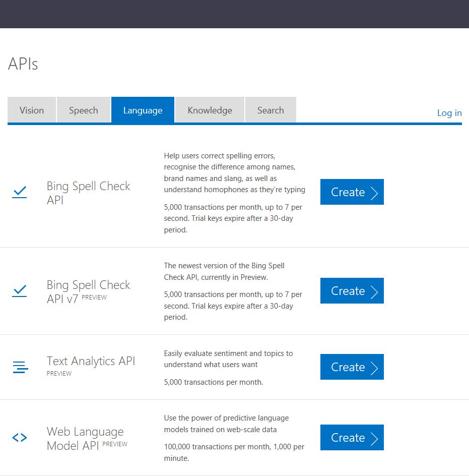Image resolution: width=469 pixels, height=476 pixels.
Task: Create a Web Language Model API key
Action: coord(352,438)
